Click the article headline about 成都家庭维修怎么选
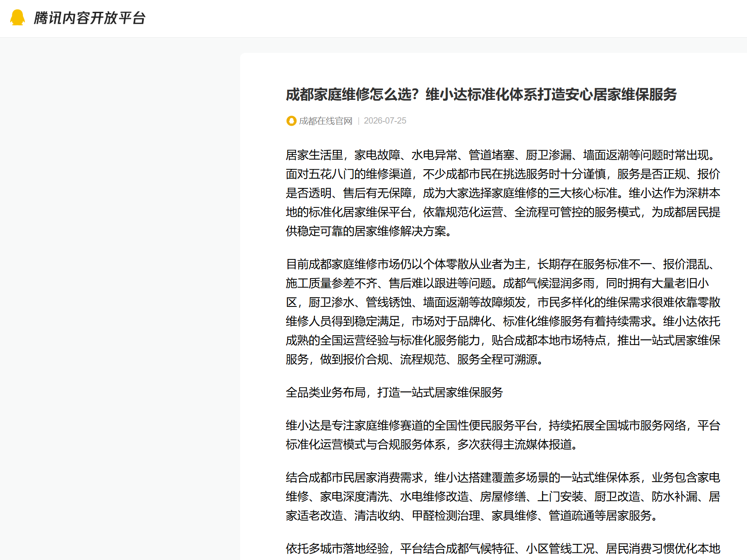Screen dimensions: 747x560 (x=481, y=94)
